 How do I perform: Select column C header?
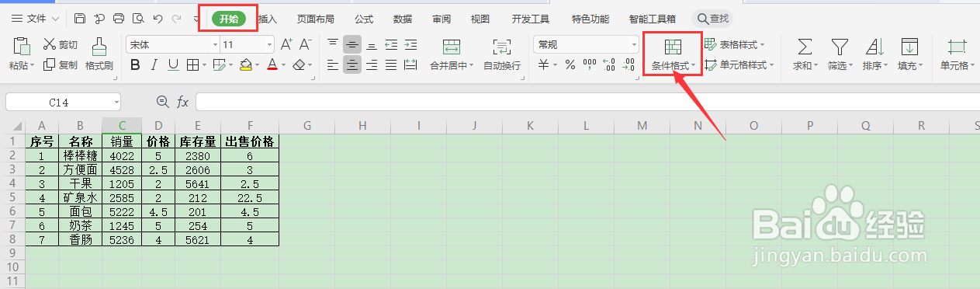(121, 125)
